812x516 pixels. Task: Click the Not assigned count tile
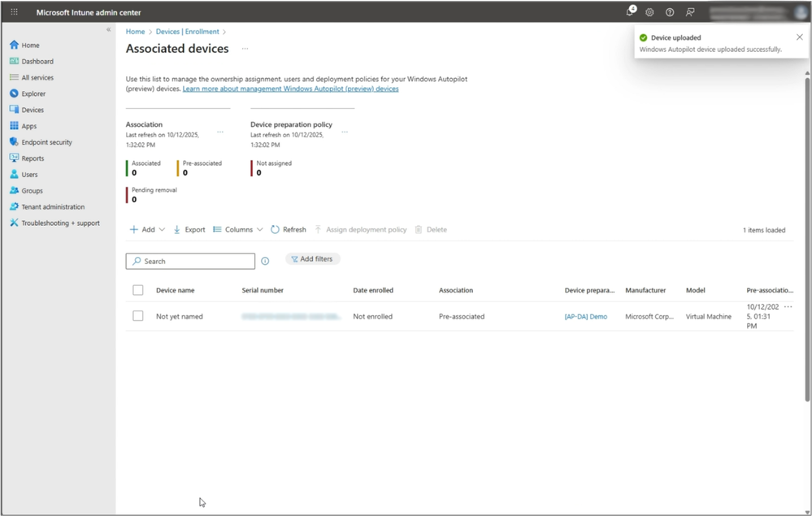coord(271,167)
